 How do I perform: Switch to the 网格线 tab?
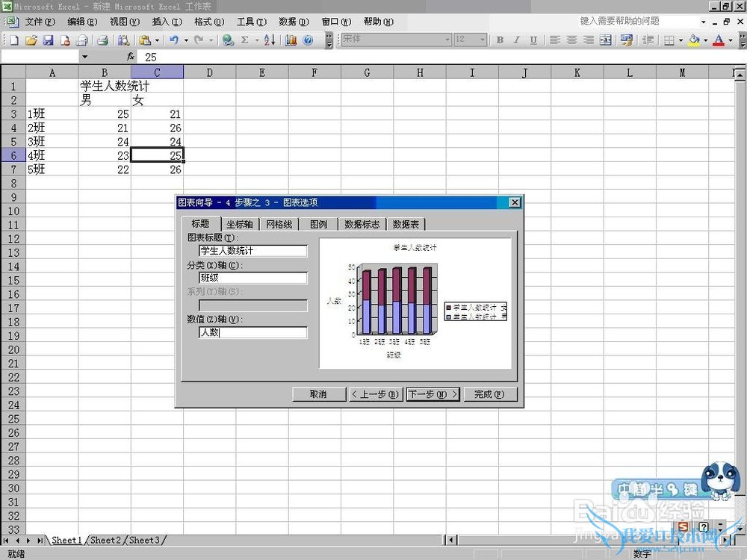point(279,224)
